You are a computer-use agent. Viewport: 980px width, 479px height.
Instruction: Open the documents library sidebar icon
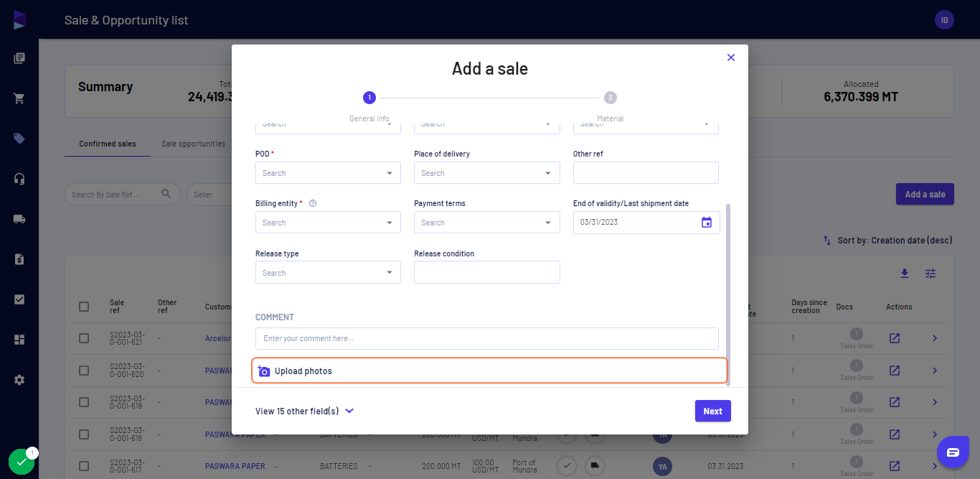tap(19, 58)
